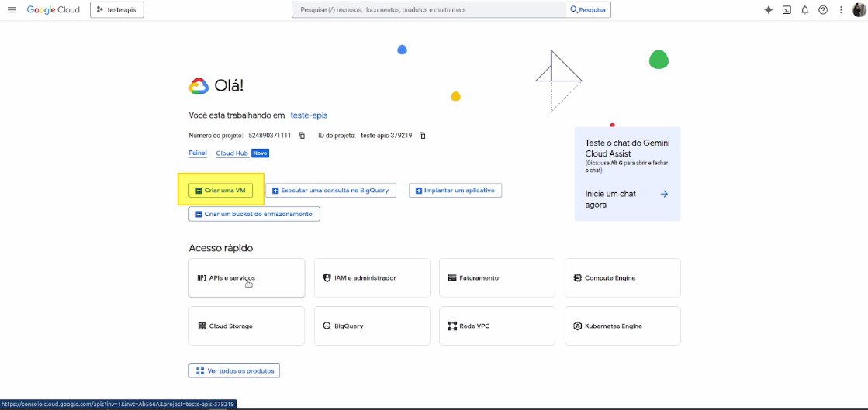Image resolution: width=868 pixels, height=410 pixels.
Task: Activate Cloud Shell terminal icon
Action: [x=787, y=10]
